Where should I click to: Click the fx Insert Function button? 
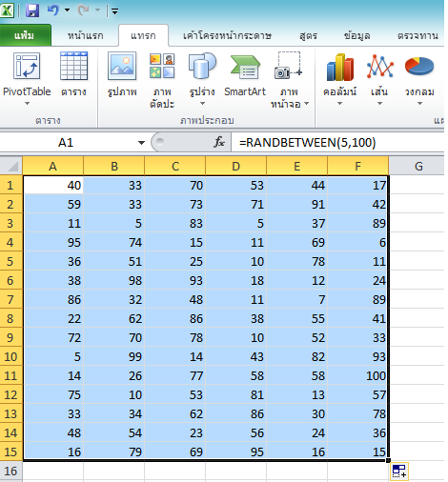(219, 142)
